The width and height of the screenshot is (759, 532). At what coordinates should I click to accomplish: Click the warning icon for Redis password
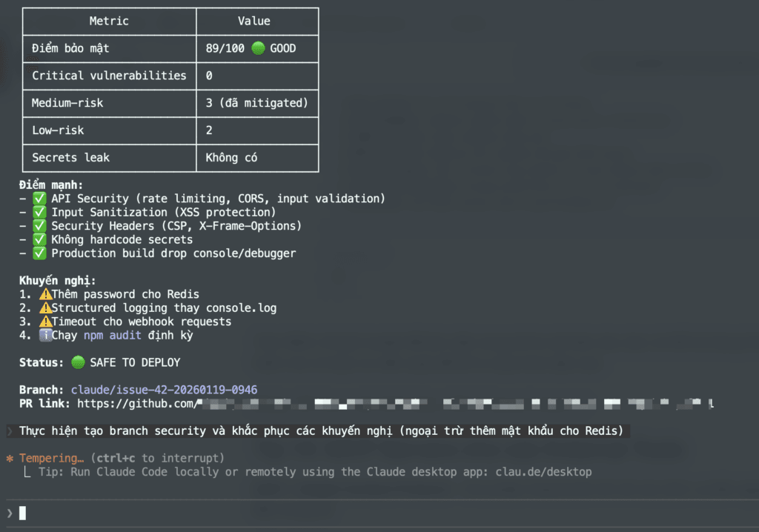(45, 294)
